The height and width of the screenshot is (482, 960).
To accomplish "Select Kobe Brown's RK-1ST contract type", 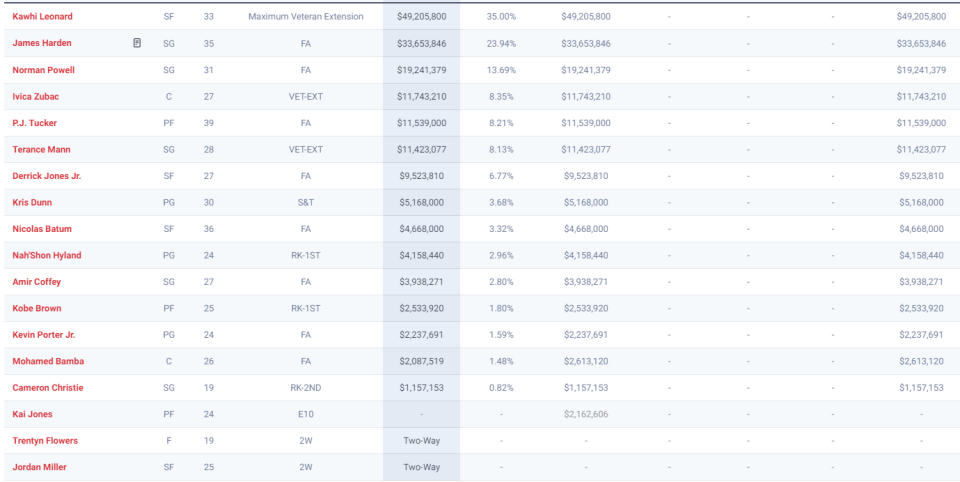I will pyautogui.click(x=306, y=308).
